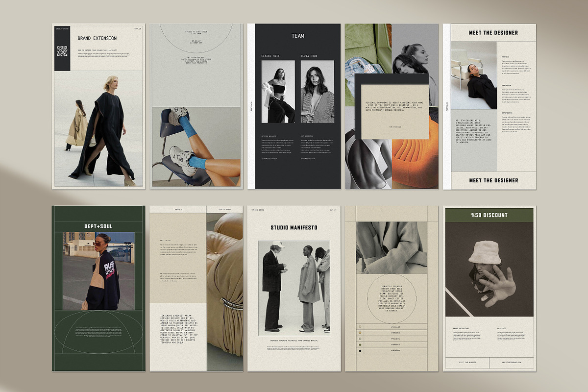Image resolution: width=588 pixels, height=392 pixels.
Task: Click the website URL footer cell on discount card
Action: 512,363
